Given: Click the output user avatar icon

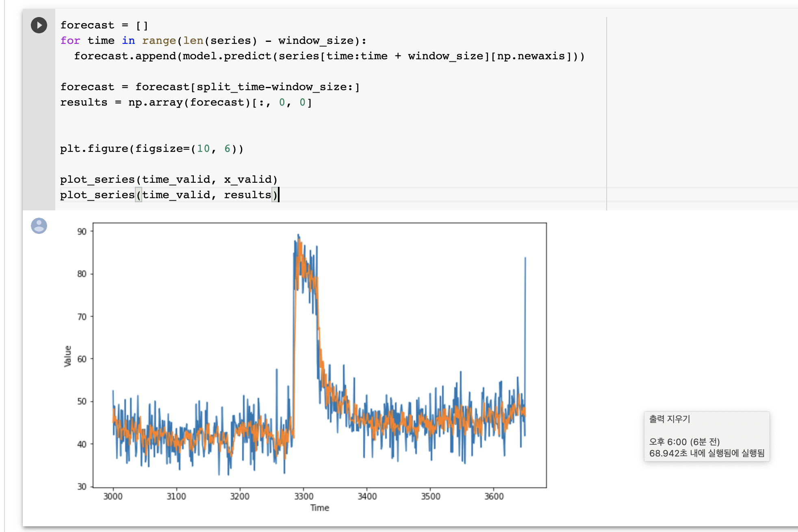Looking at the screenshot, I should (x=39, y=226).
